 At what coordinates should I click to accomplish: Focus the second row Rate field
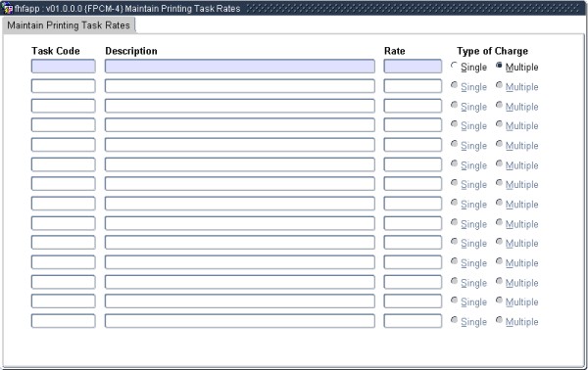coord(413,86)
